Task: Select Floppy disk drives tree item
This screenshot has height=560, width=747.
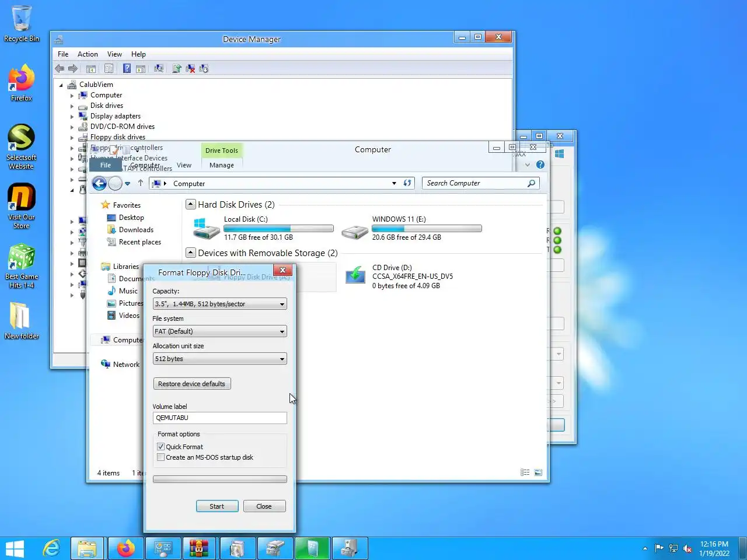Action: [118, 137]
